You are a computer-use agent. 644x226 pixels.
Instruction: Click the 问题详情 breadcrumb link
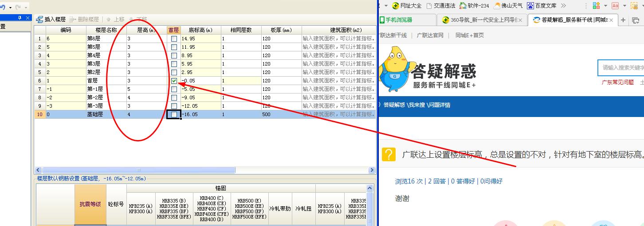point(440,105)
